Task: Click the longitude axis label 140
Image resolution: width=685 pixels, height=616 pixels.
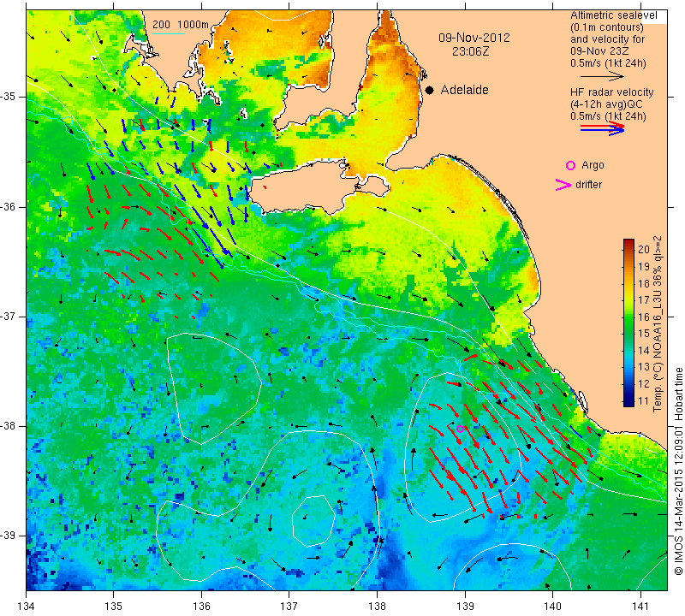Action: [x=552, y=606]
